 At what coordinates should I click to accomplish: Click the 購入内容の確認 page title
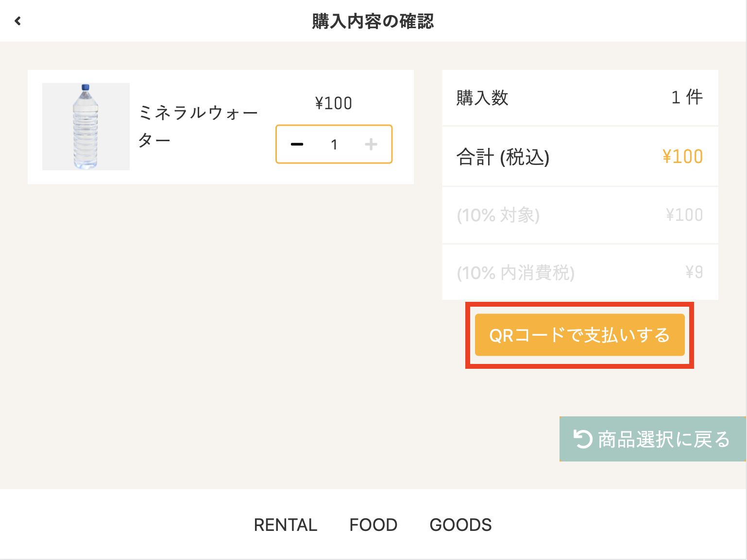tap(373, 21)
